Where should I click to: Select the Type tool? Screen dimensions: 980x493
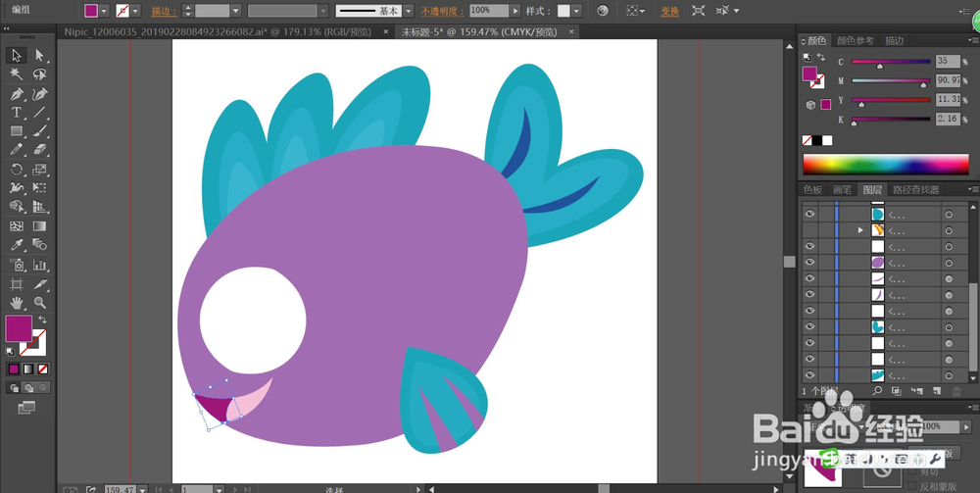17,113
